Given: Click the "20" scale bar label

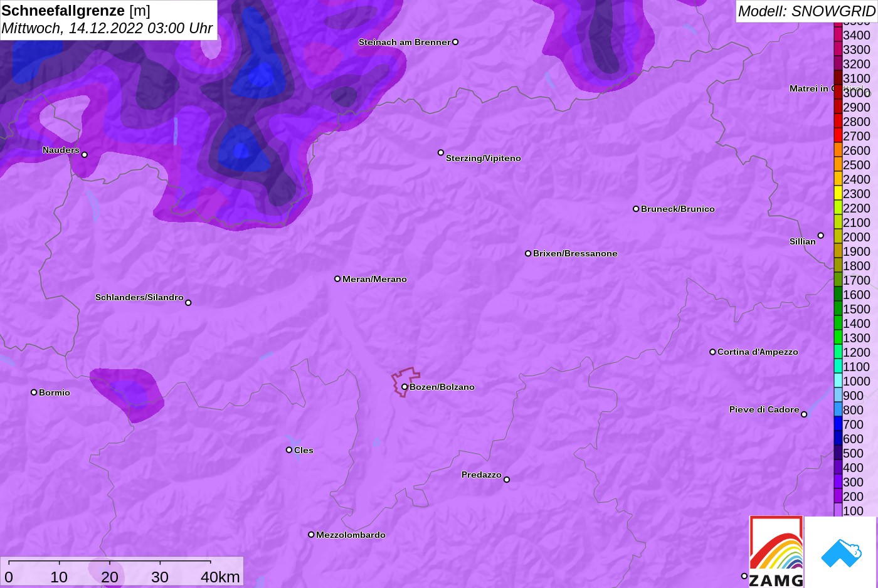Looking at the screenshot, I should (x=110, y=577).
